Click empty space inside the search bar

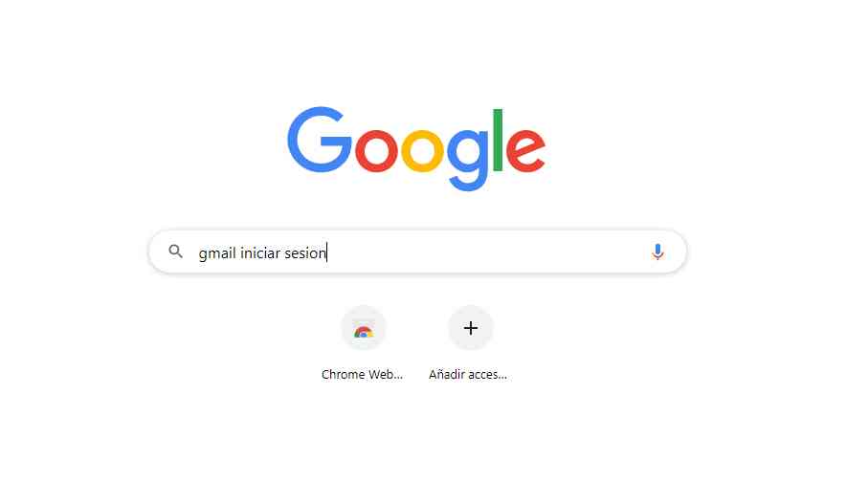tap(485, 252)
